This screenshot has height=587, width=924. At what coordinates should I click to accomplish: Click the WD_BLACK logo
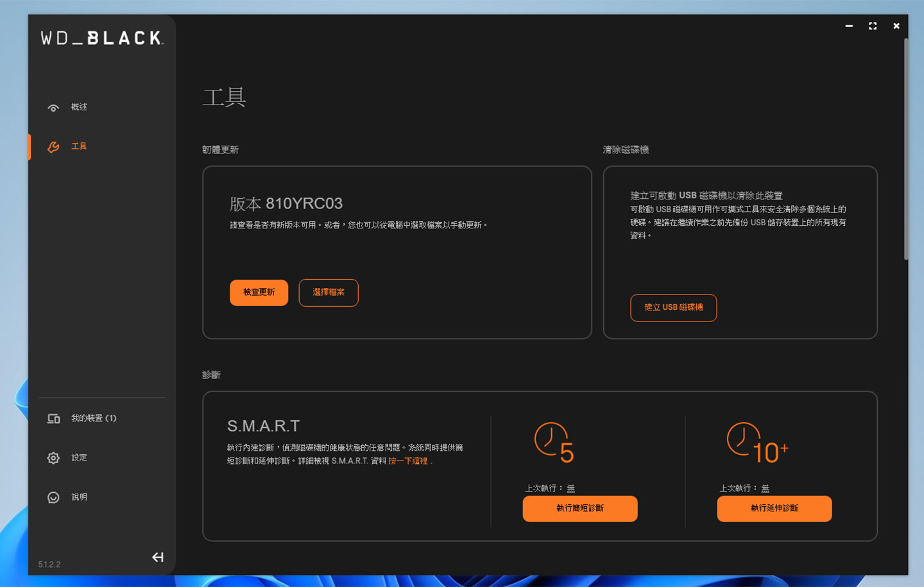point(101,37)
